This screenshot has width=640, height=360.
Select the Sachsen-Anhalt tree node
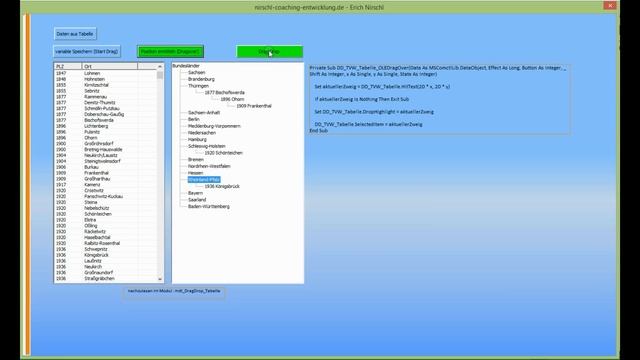204,112
